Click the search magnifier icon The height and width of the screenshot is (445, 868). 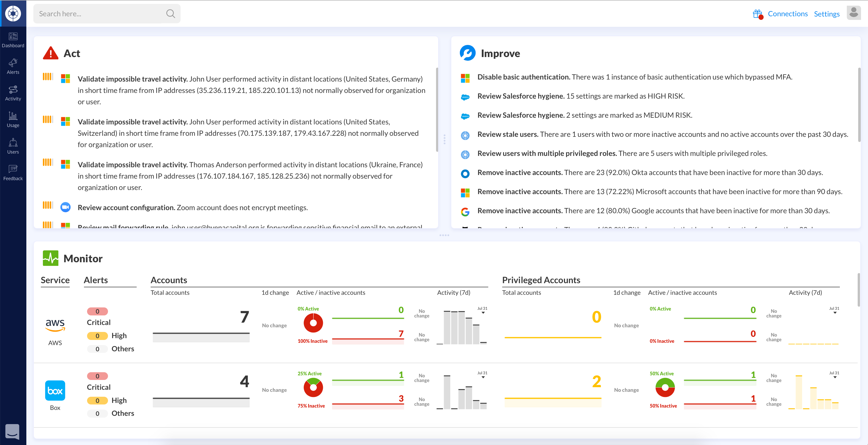(x=171, y=14)
